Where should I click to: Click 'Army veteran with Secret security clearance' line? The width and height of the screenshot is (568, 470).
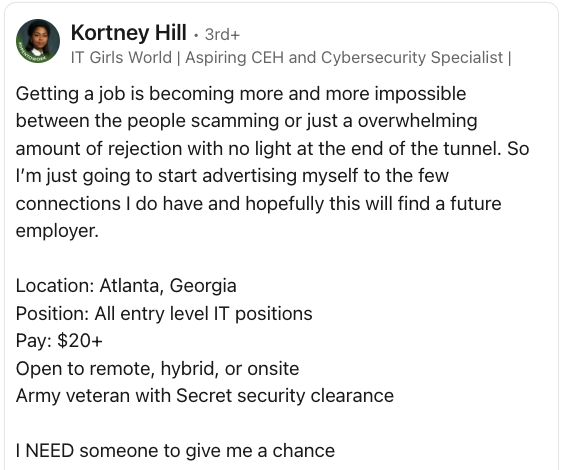tap(205, 396)
